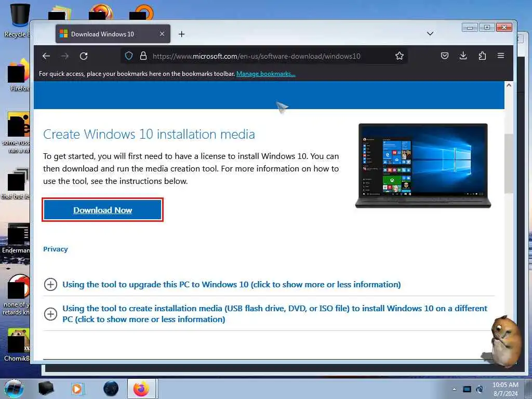The image size is (532, 399).
Task: Click the Manage bookmarks link
Action: pyautogui.click(x=265, y=74)
